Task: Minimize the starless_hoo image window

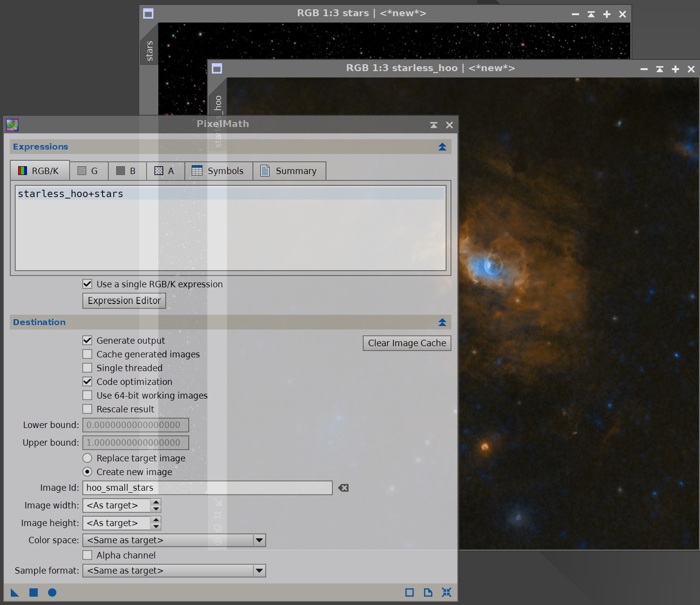Action: (x=644, y=69)
